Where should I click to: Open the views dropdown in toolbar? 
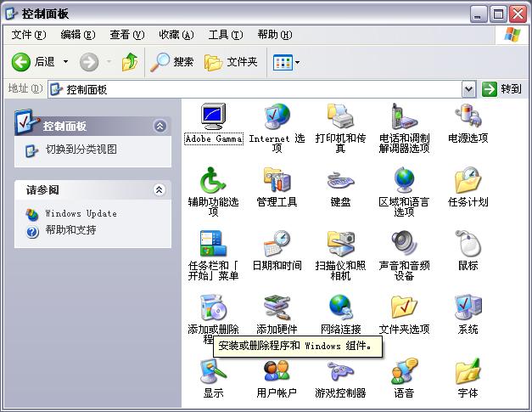(x=287, y=62)
